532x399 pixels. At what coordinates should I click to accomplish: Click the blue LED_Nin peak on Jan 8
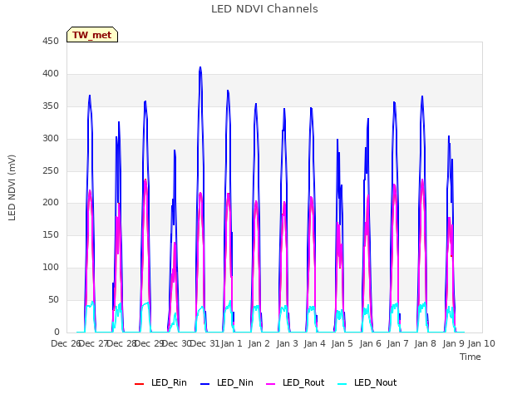click(422, 96)
